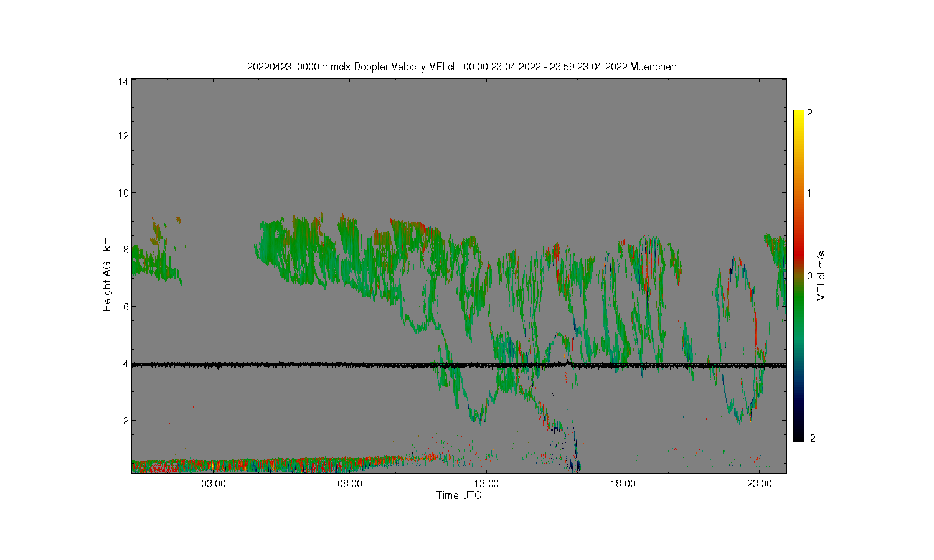934x560 pixels.
Task: Click the height tick label '8'
Action: pyautogui.click(x=126, y=250)
